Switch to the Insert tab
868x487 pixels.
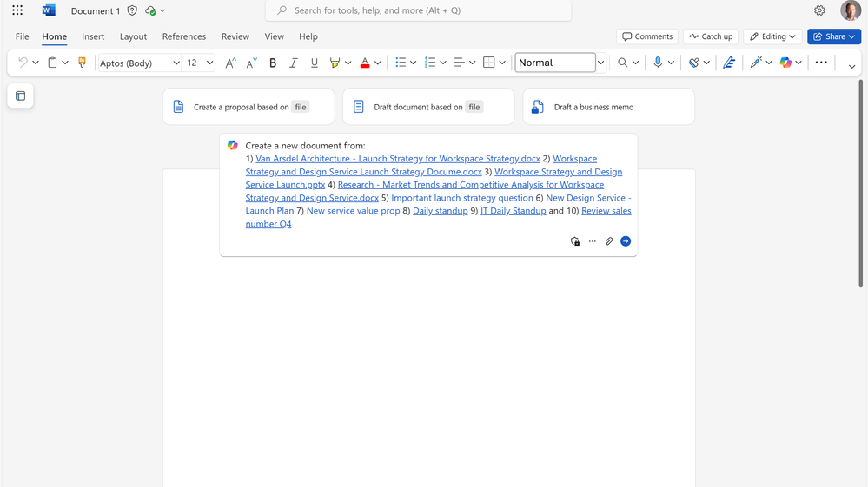[x=93, y=36]
